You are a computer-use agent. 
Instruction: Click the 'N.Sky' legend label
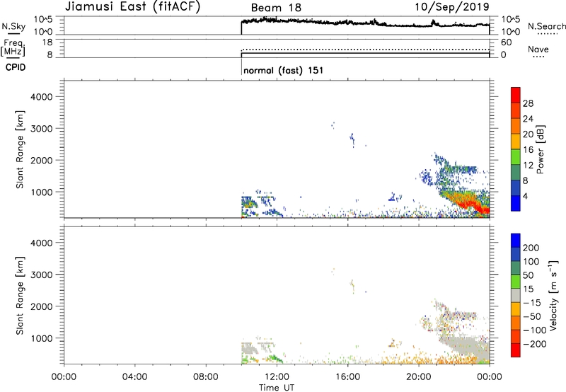[x=13, y=26]
